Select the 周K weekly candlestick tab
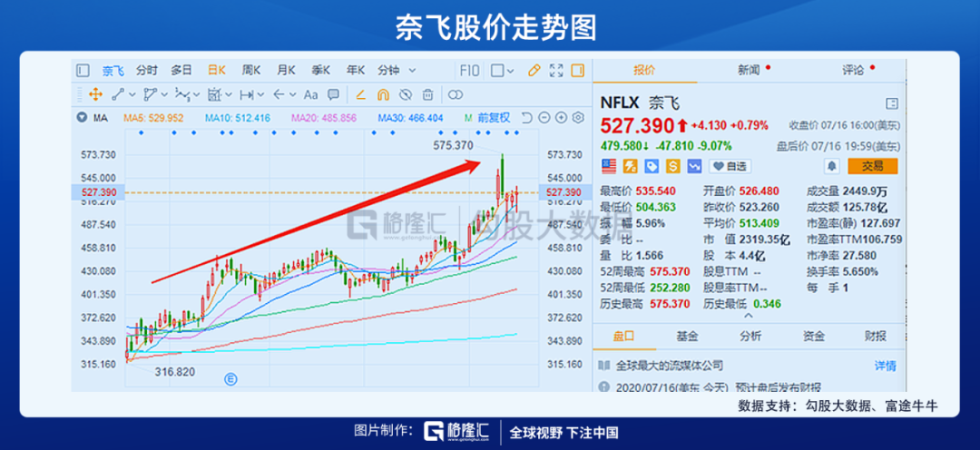Screen dimensions: 980x450 click(x=251, y=71)
